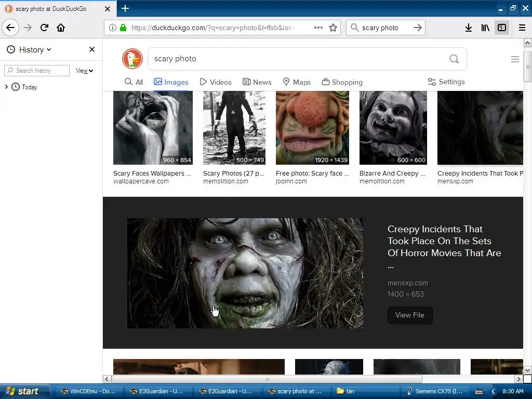Open page actions three-dots menu
Image resolution: width=532 pixels, height=399 pixels.
click(318, 28)
